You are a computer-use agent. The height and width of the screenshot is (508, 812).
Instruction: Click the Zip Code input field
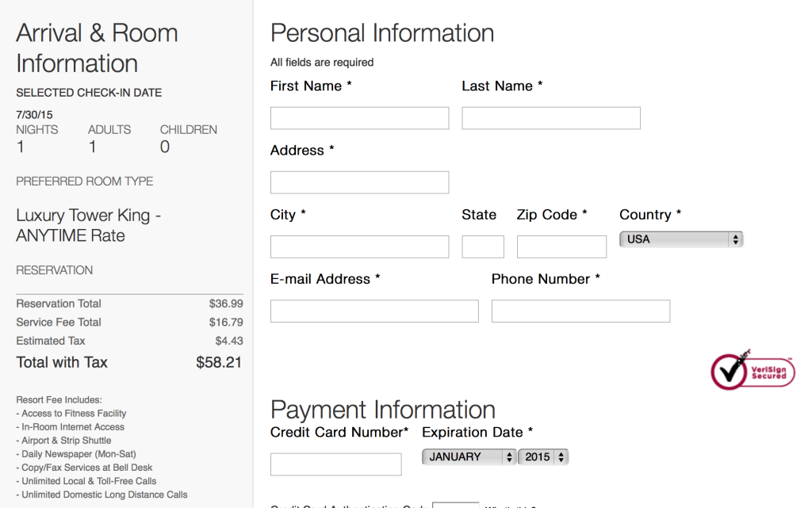(x=561, y=246)
